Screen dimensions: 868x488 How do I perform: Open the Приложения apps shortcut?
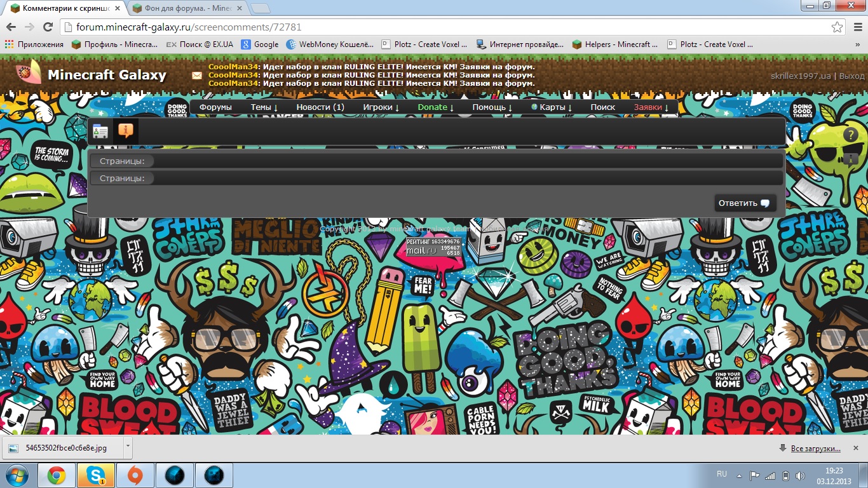tap(34, 44)
